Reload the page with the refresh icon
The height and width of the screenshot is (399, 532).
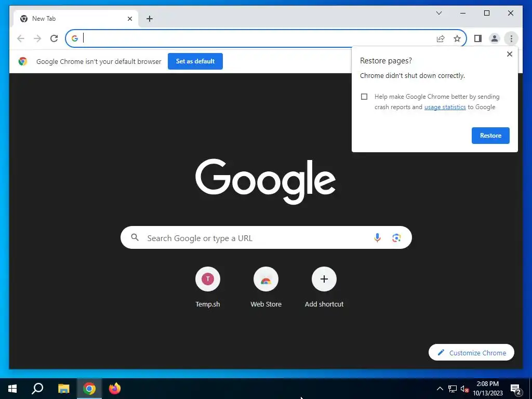tap(54, 38)
